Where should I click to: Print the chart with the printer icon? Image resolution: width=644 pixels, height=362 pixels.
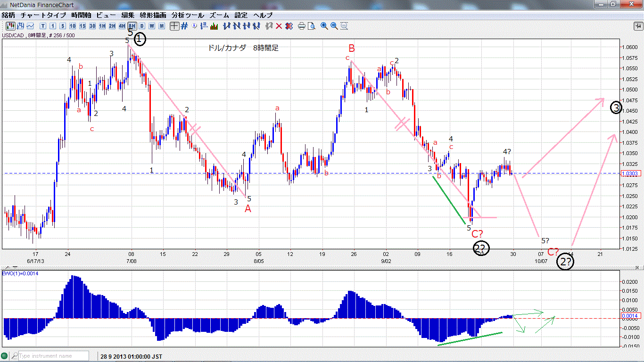pyautogui.click(x=302, y=26)
